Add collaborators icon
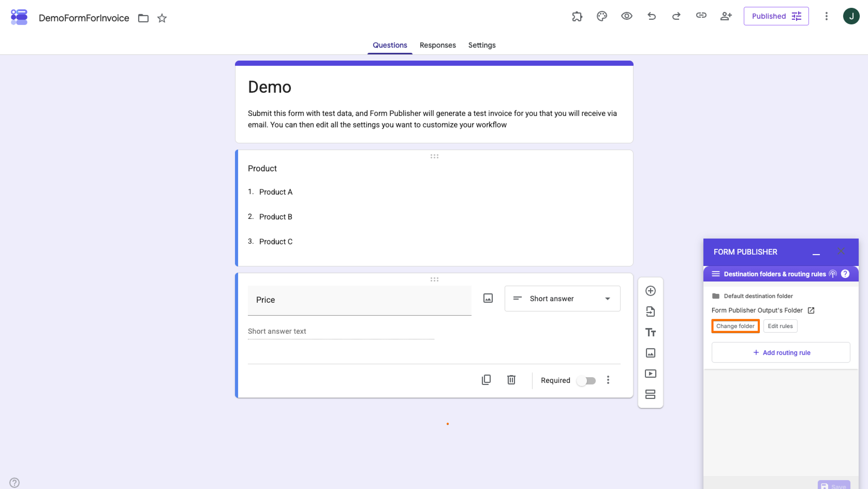This screenshot has width=868, height=489. tap(726, 16)
